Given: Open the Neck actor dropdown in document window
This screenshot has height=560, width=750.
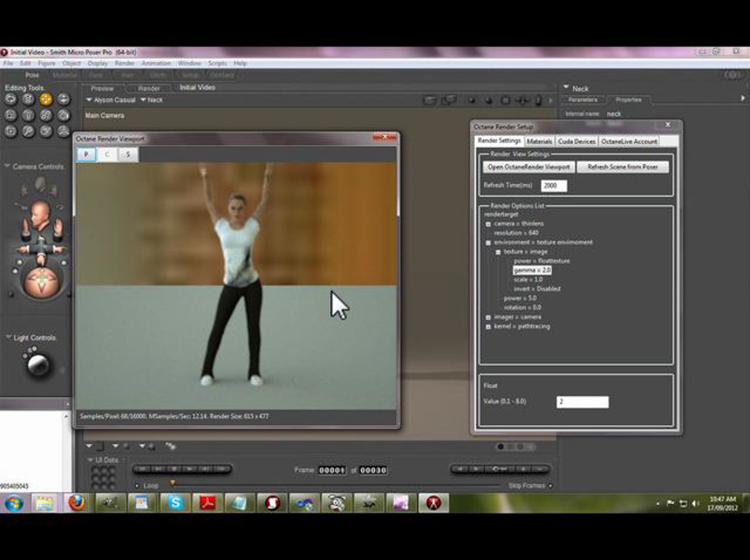Looking at the screenshot, I should 152,100.
